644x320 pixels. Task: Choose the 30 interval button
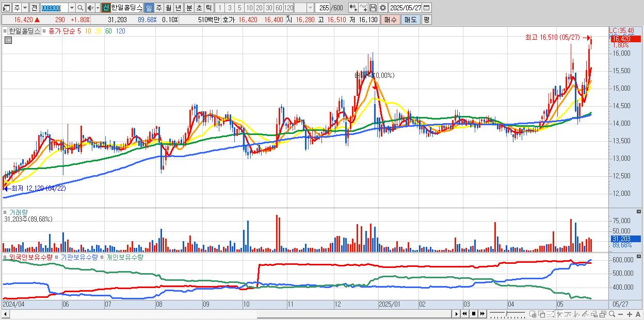point(269,8)
